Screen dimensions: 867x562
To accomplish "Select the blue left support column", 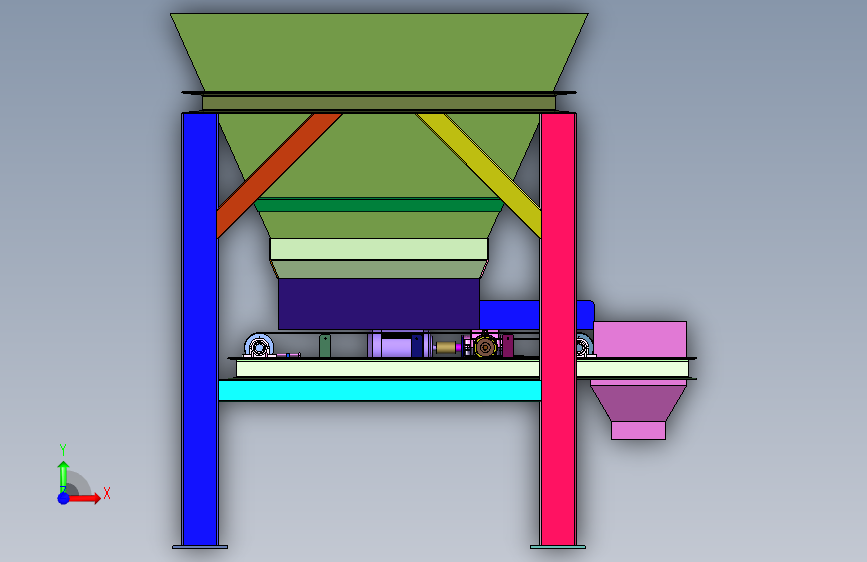I will click(x=200, y=329).
